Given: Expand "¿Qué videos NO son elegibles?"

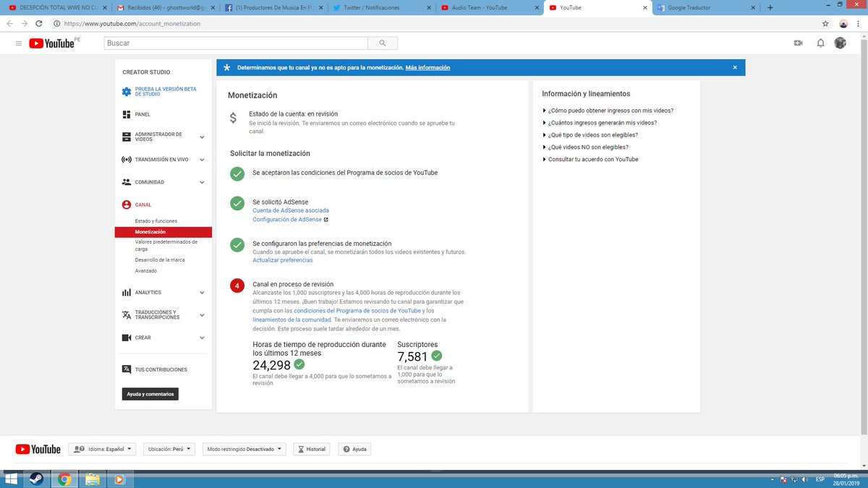Looking at the screenshot, I should pyautogui.click(x=585, y=147).
